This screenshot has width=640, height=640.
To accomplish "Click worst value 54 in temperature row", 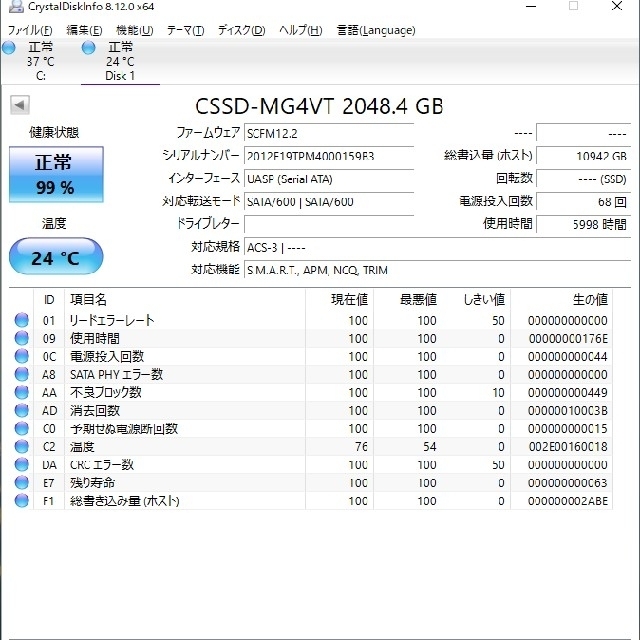I will tap(429, 447).
